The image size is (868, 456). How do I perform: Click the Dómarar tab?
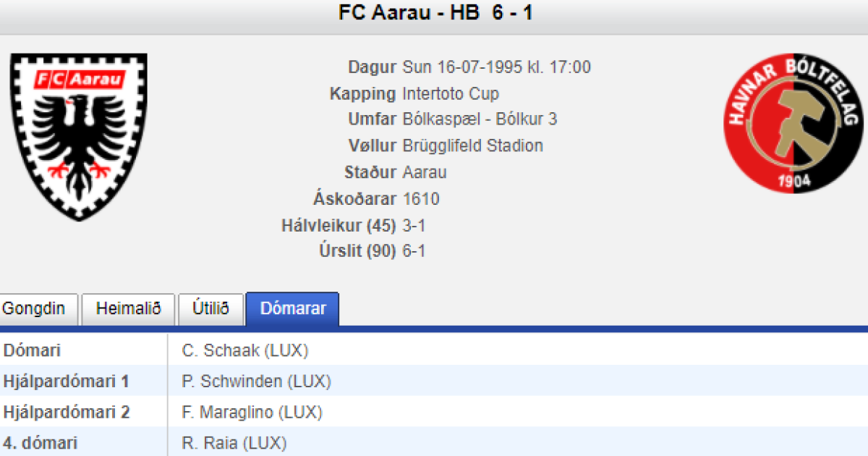(x=292, y=309)
